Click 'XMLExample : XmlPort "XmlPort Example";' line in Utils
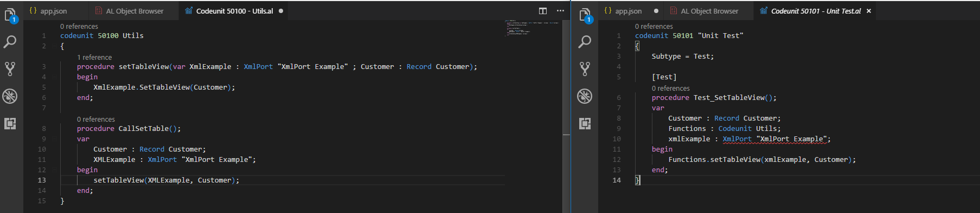980x213 pixels. (175, 160)
